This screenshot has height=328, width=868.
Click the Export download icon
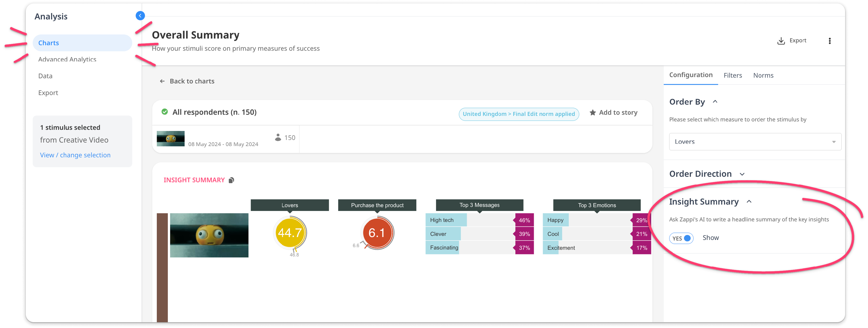click(781, 41)
